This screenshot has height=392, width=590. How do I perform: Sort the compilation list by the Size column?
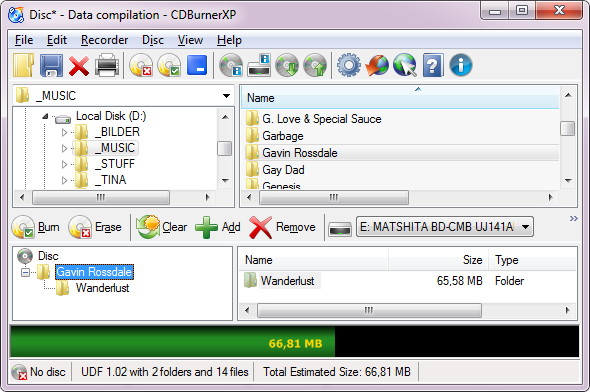[438, 260]
